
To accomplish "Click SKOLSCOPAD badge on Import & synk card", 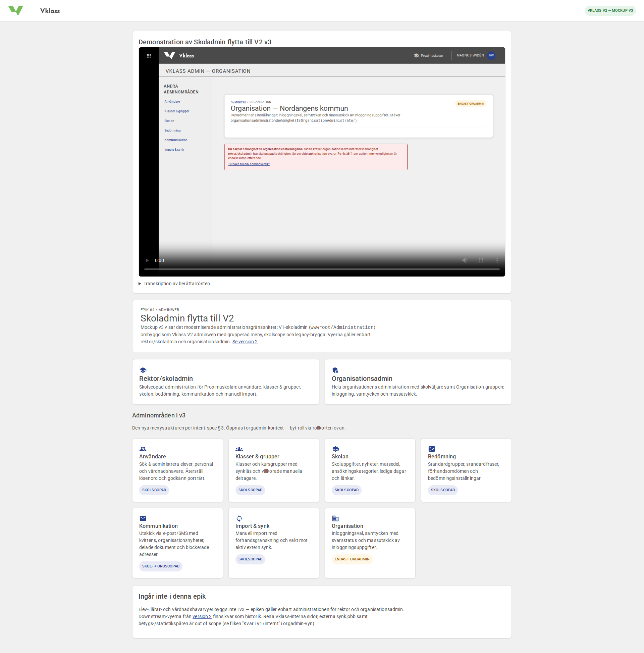I will pyautogui.click(x=250, y=559).
